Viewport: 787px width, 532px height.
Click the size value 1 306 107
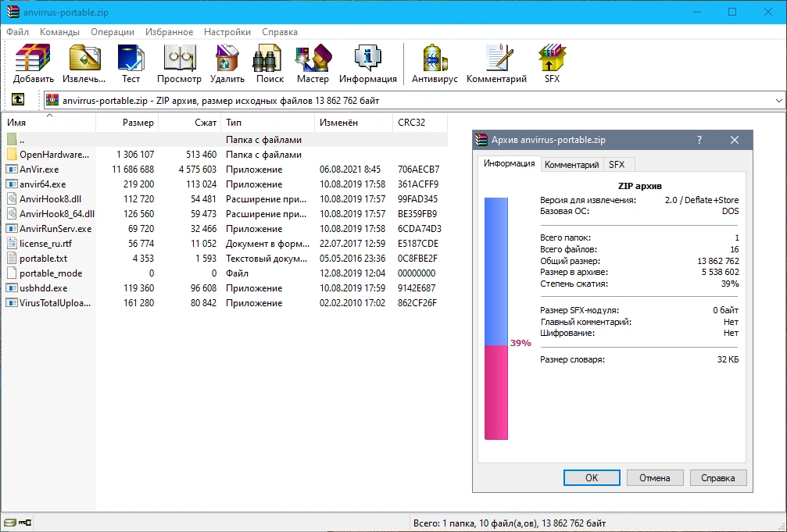(135, 155)
